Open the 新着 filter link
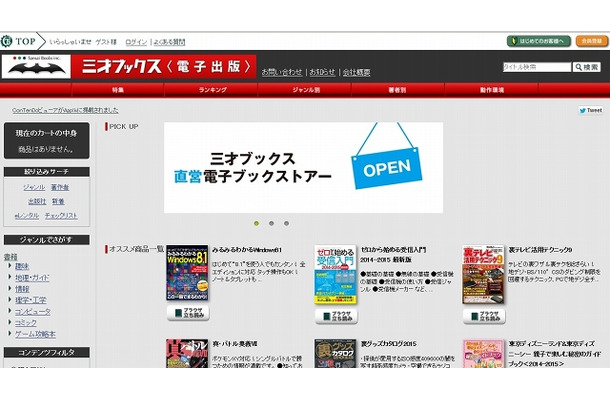Viewport: 610px width, 400px height. click(58, 201)
